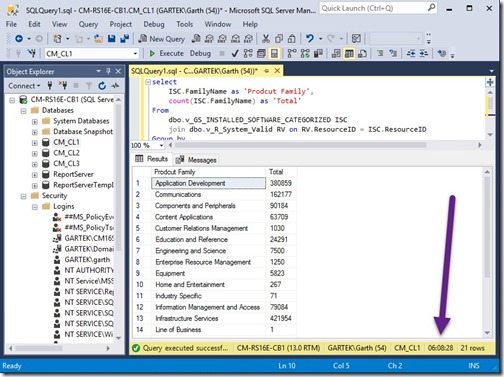Viewport: 504px width, 377px height.
Task: Click the Filter funnel icon in Object Explorer
Action: 89,86
